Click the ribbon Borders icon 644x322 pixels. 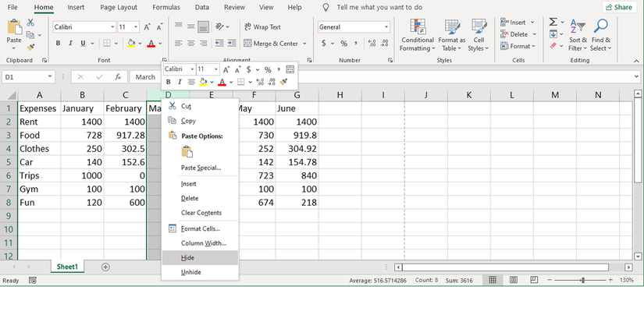107,43
